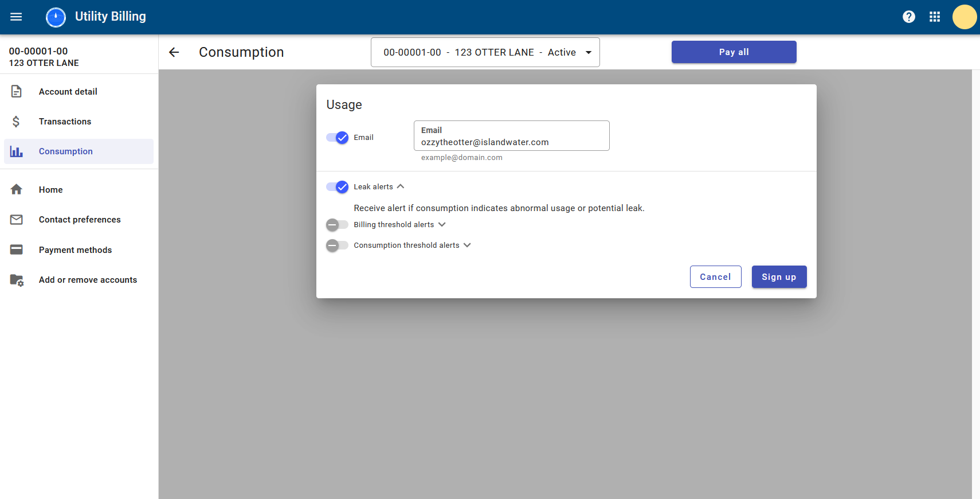The width and height of the screenshot is (980, 499).
Task: Click the Consumption bar chart icon
Action: tap(17, 151)
